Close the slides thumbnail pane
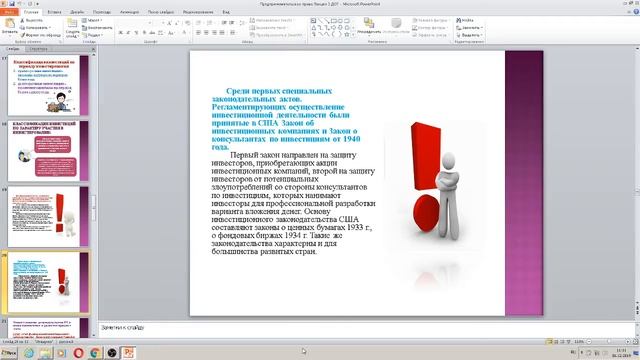Image resolution: width=640 pixels, height=360 pixels. point(93,49)
